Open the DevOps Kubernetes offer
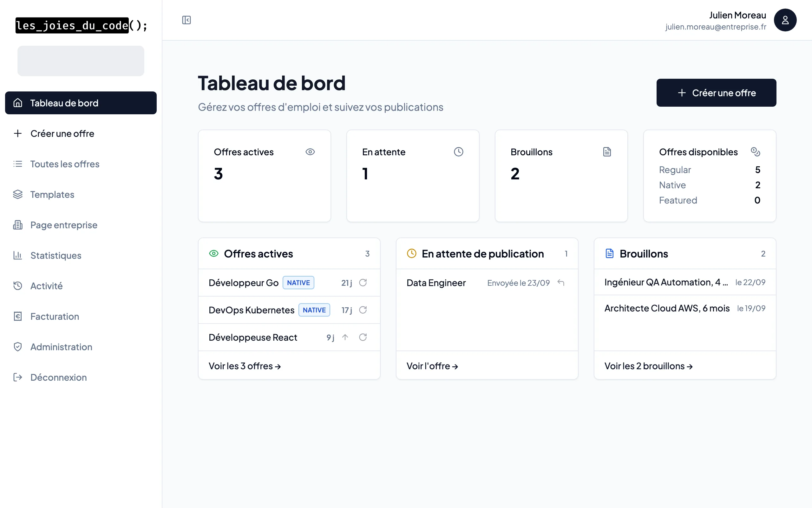812x508 pixels. (251, 310)
